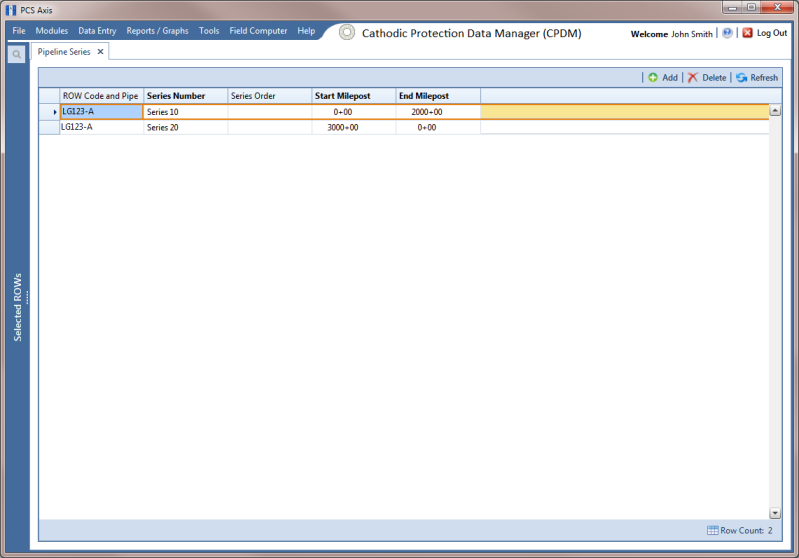Open the Reports / Graphs menu
The height and width of the screenshot is (558, 799).
pos(157,31)
